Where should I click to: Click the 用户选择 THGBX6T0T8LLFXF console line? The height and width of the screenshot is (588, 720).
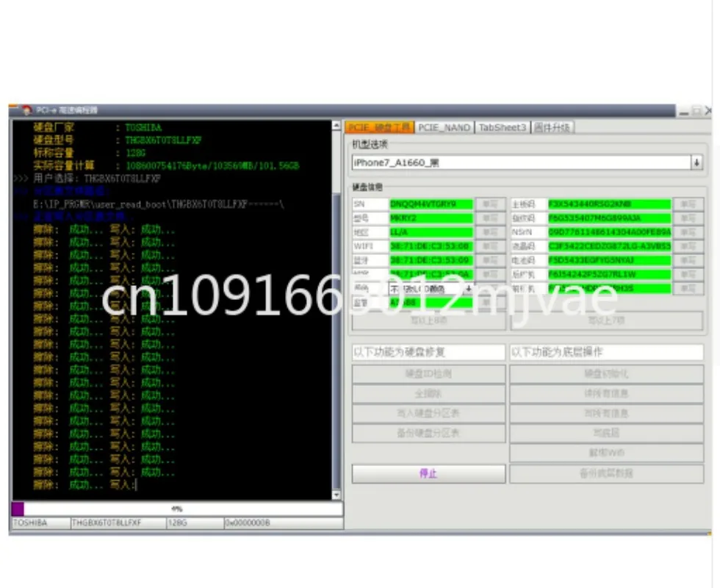87,179
